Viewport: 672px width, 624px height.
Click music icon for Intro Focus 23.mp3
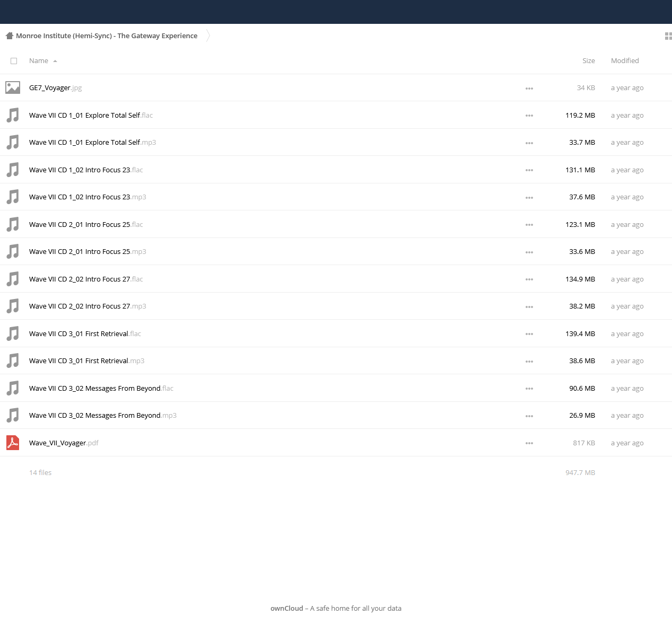coord(13,197)
